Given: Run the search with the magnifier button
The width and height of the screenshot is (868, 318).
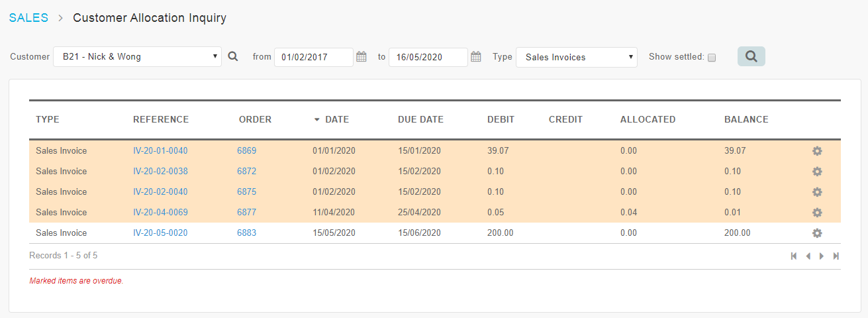Looking at the screenshot, I should click(x=751, y=56).
